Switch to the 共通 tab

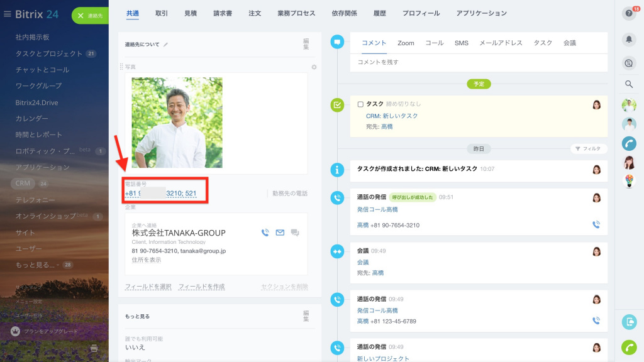point(132,13)
